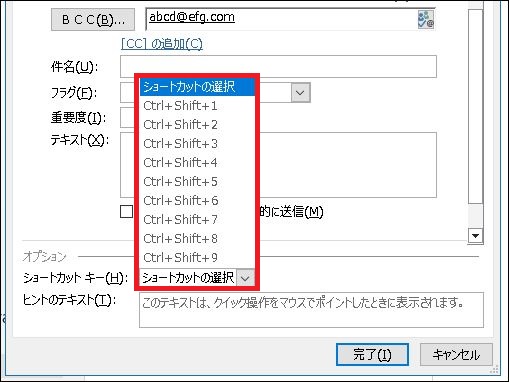Choose Ctrl+Shift+7 from shortcut list
509x382 pixels.
click(197, 220)
